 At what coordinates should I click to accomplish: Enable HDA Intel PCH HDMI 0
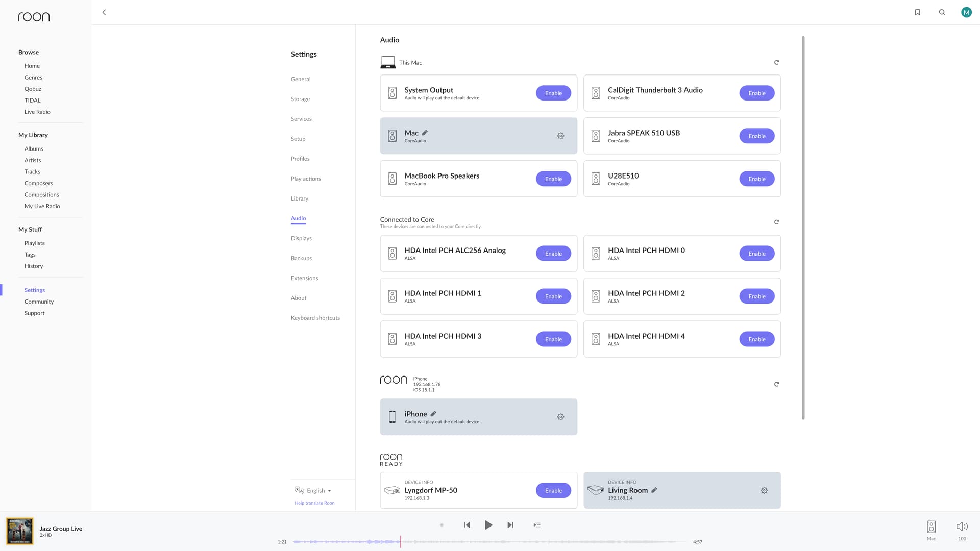tap(756, 253)
